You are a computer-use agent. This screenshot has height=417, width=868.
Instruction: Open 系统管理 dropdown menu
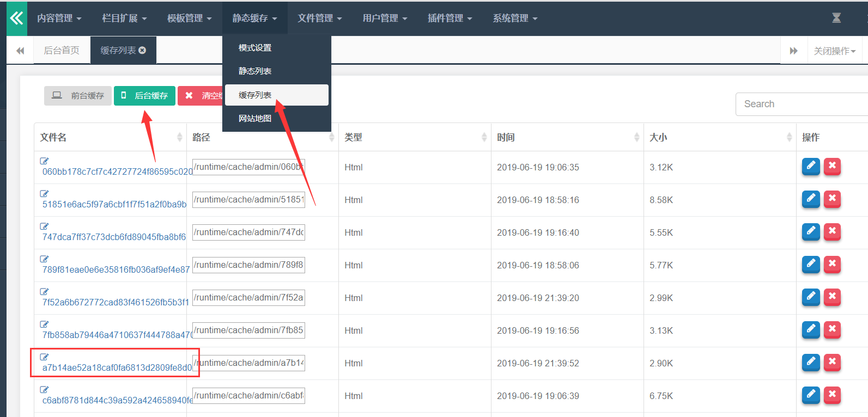515,19
